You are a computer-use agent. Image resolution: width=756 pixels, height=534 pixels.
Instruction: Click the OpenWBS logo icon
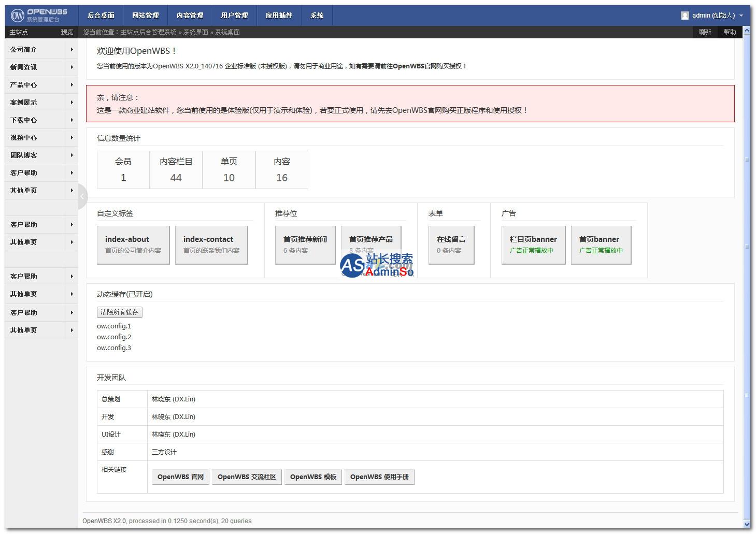[18, 16]
